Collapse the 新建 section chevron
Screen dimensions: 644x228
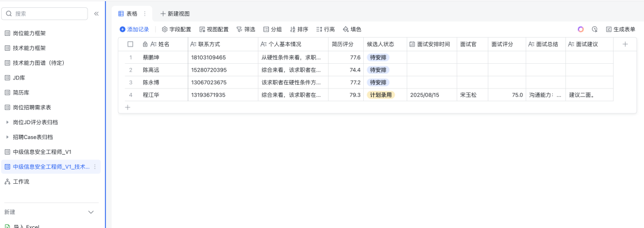point(91,212)
